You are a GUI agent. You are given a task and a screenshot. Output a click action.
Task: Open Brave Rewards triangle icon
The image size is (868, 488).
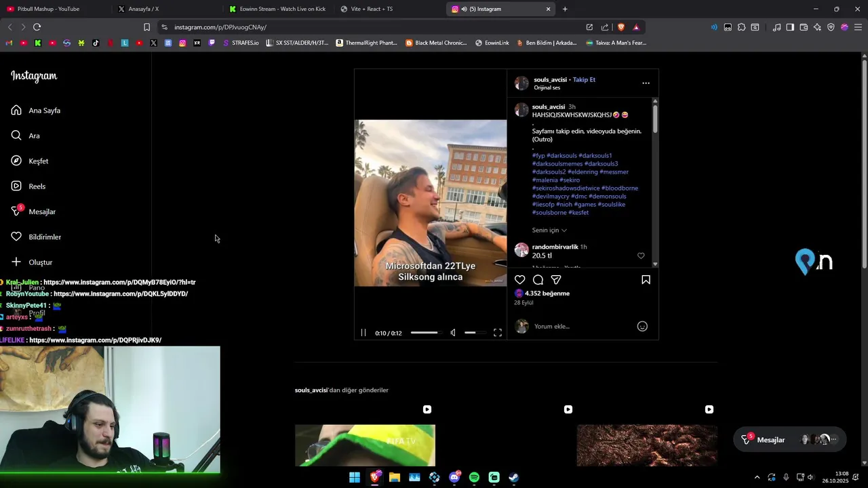pyautogui.click(x=636, y=27)
